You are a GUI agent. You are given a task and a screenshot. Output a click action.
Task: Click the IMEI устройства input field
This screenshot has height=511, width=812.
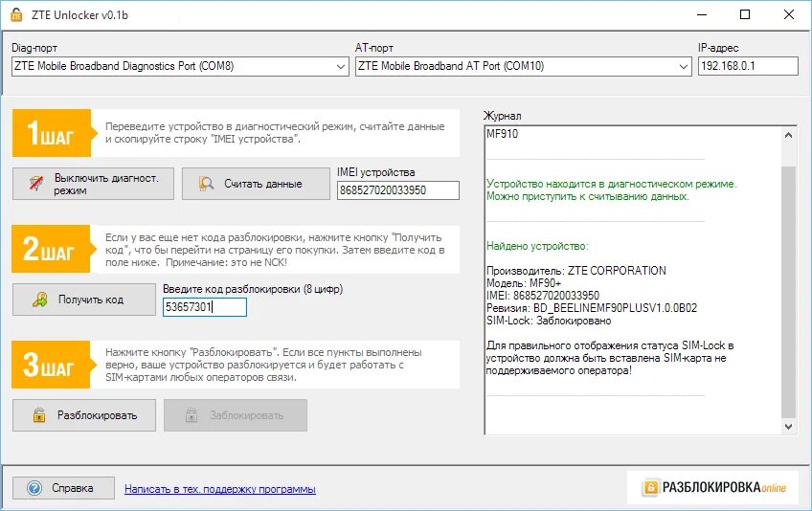[x=397, y=190]
